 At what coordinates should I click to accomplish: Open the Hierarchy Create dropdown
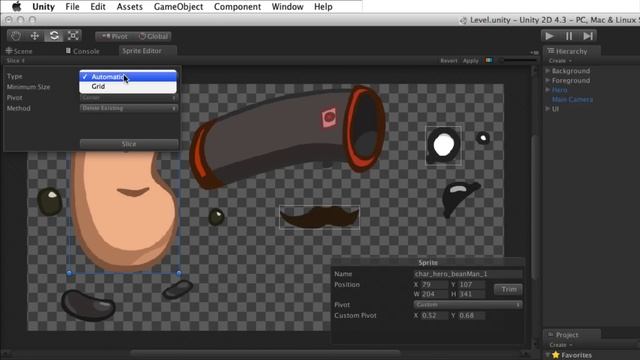point(560,61)
